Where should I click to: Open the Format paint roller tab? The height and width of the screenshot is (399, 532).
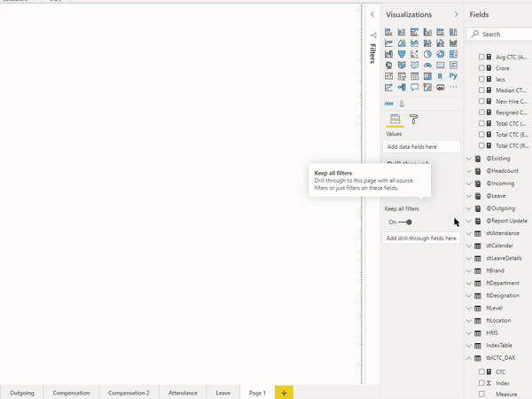[413, 120]
